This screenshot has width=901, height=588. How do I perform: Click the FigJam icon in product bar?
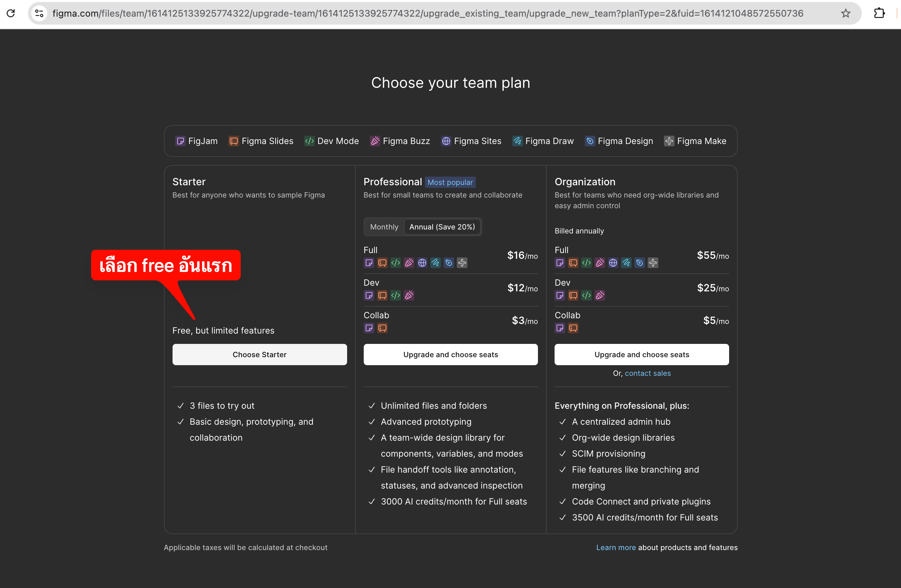pyautogui.click(x=181, y=141)
